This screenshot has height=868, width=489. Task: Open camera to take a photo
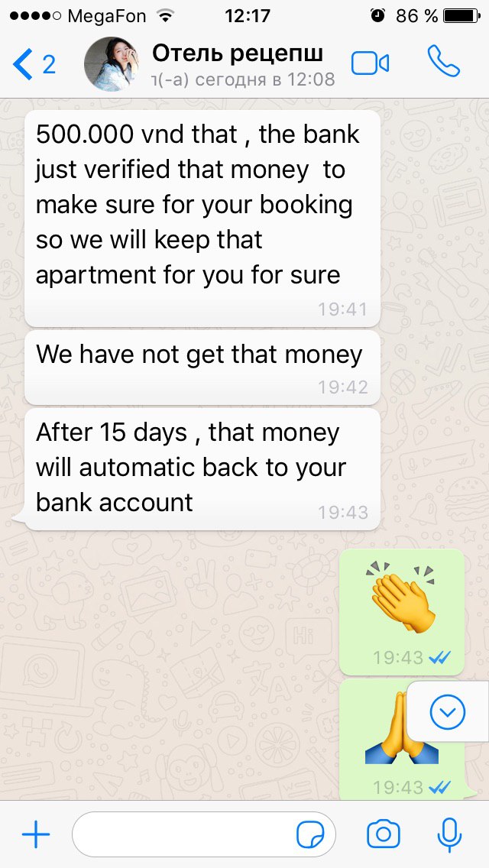[384, 834]
